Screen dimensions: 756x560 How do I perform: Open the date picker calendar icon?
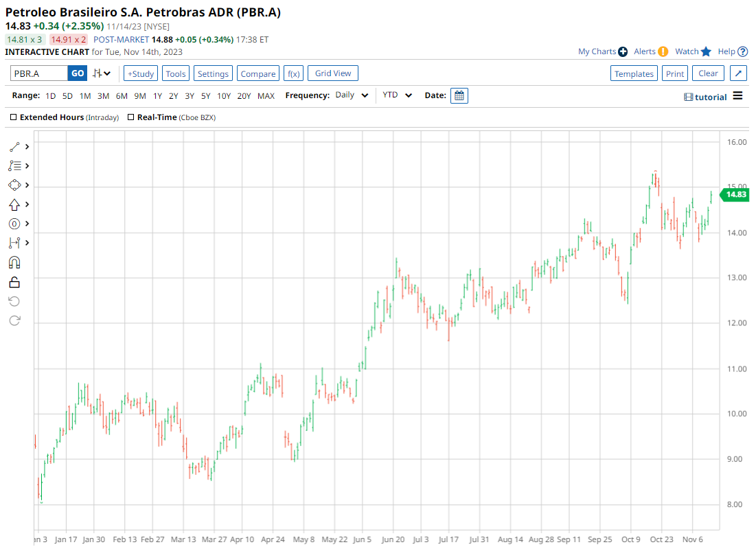pos(459,96)
